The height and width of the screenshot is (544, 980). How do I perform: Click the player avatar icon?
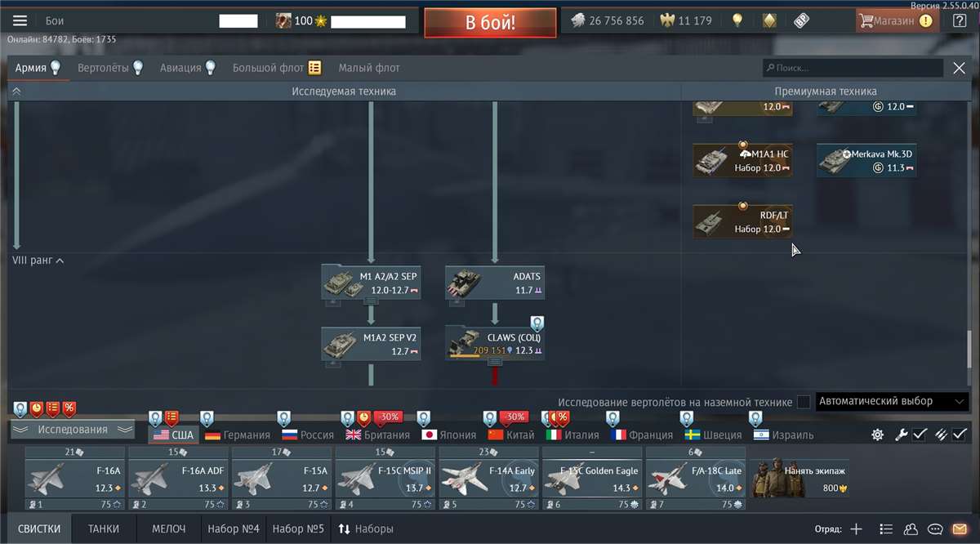284,21
